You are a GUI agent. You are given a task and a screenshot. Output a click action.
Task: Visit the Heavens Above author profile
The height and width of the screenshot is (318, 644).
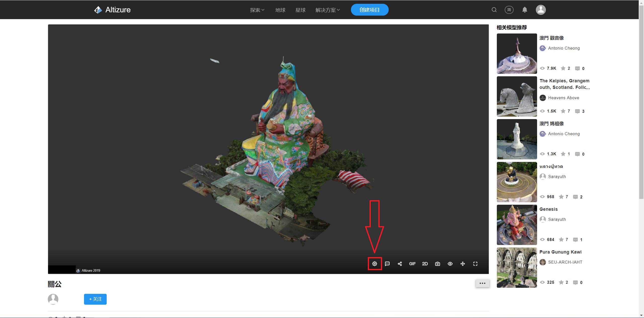coord(563,98)
